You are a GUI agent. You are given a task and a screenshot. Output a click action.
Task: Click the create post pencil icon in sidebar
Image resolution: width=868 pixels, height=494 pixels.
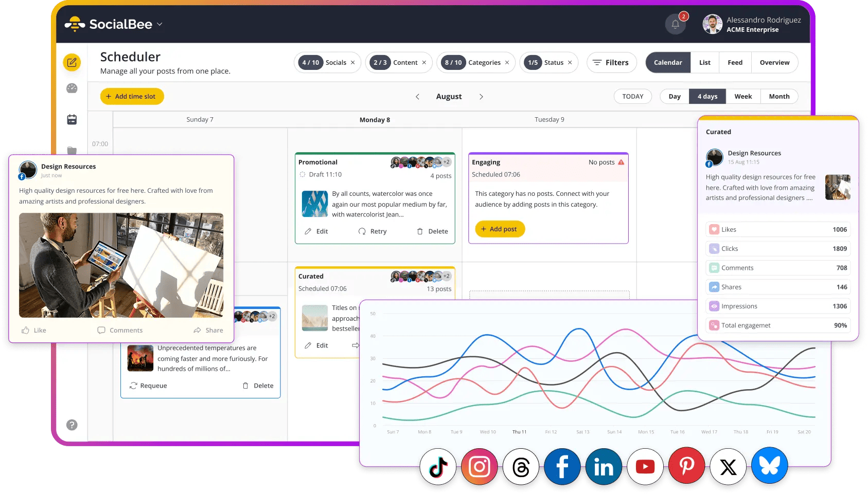click(72, 62)
